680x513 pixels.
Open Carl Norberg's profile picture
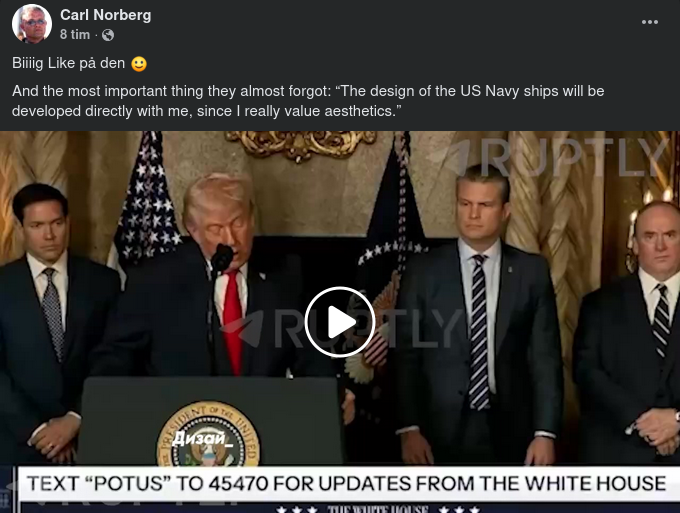click(x=32, y=24)
